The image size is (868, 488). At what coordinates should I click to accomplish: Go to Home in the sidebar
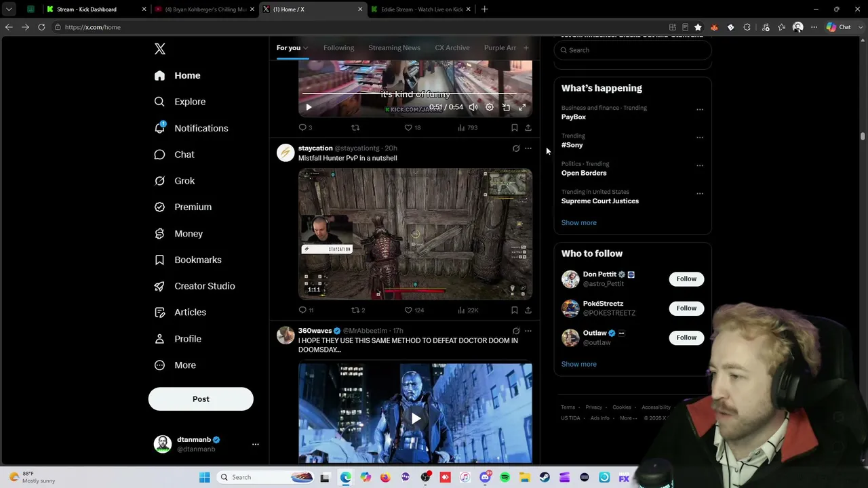177,75
